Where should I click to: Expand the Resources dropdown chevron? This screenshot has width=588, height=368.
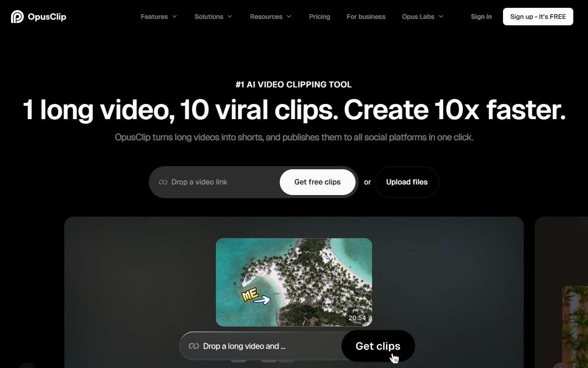[289, 17]
